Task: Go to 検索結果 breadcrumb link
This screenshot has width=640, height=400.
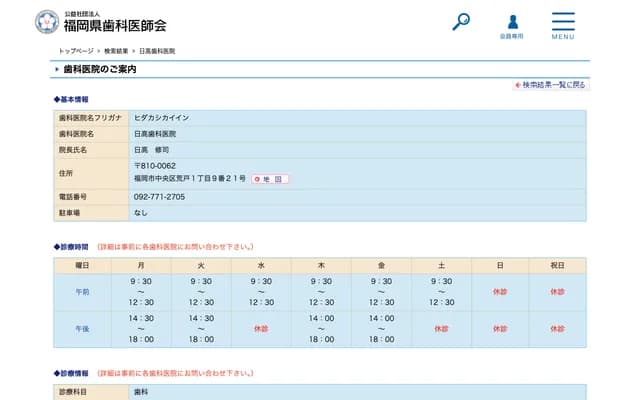Action: pyautogui.click(x=116, y=51)
